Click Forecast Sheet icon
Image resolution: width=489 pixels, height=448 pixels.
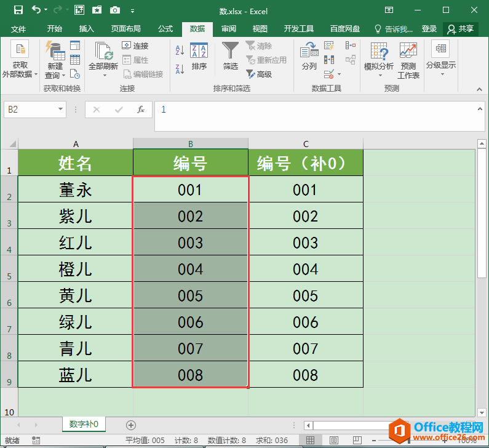point(408,50)
